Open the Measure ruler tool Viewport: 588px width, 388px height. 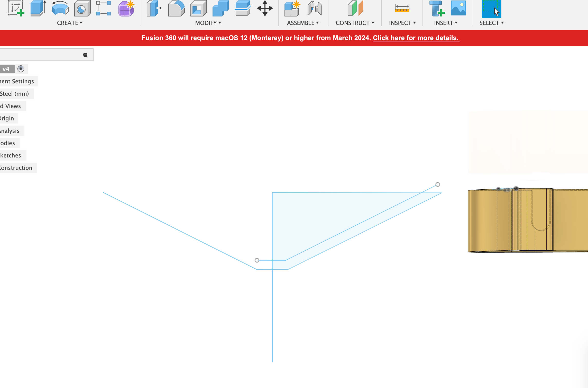(402, 8)
